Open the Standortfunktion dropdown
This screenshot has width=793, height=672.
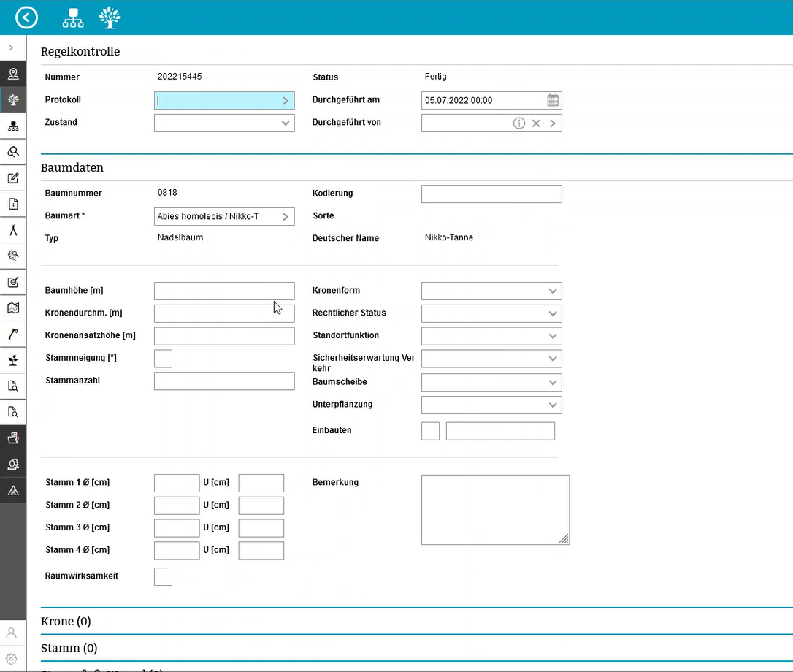553,336
